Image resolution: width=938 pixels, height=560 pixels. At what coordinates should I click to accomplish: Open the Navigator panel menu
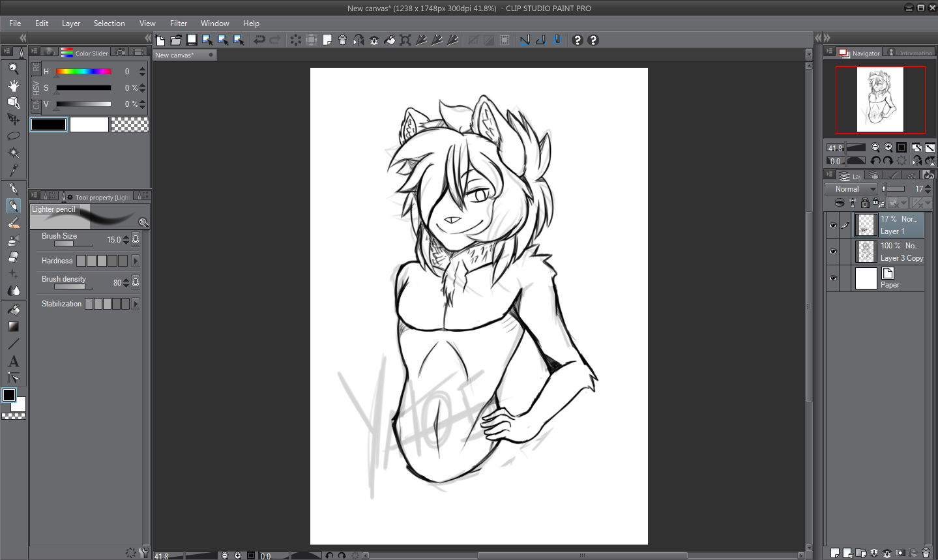click(x=829, y=51)
